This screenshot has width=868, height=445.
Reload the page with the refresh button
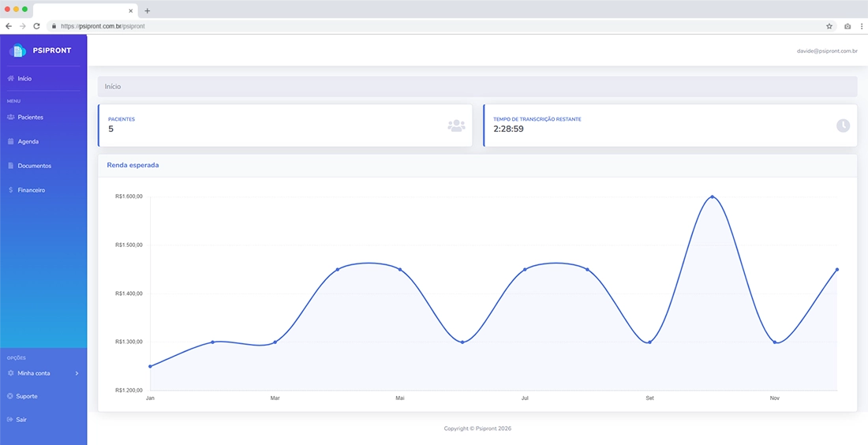36,26
